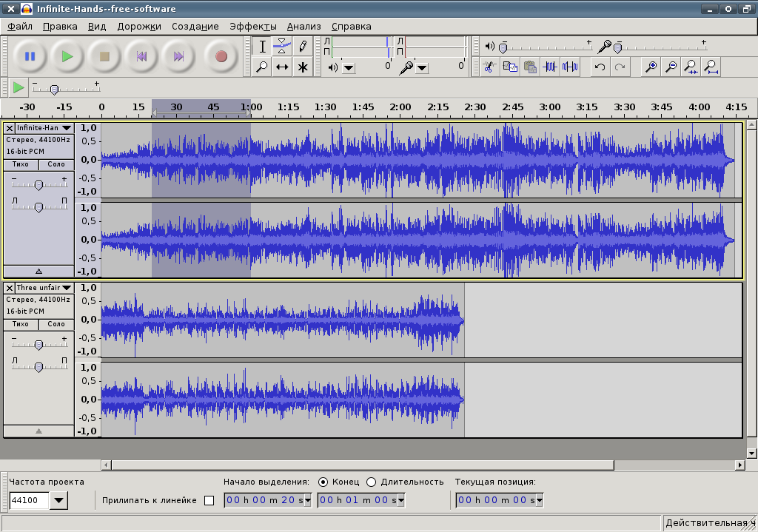This screenshot has height=532, width=758.
Task: Click the Cut scissors icon
Action: coord(489,67)
